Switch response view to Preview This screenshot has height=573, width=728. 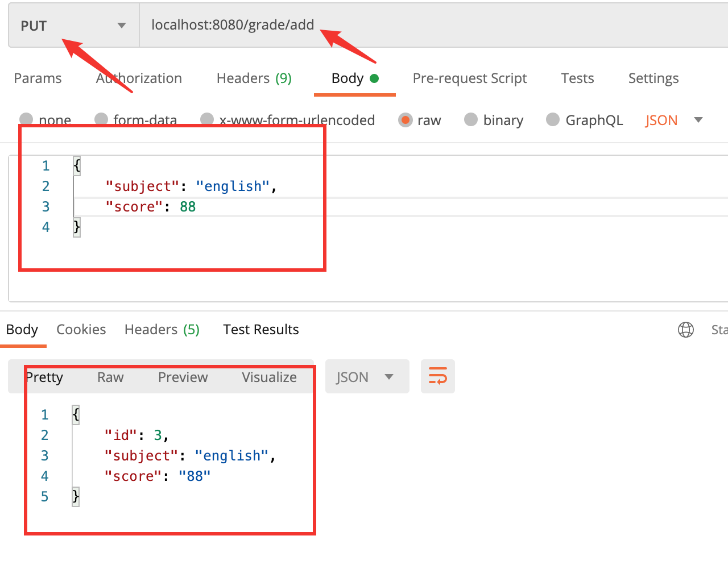click(183, 377)
